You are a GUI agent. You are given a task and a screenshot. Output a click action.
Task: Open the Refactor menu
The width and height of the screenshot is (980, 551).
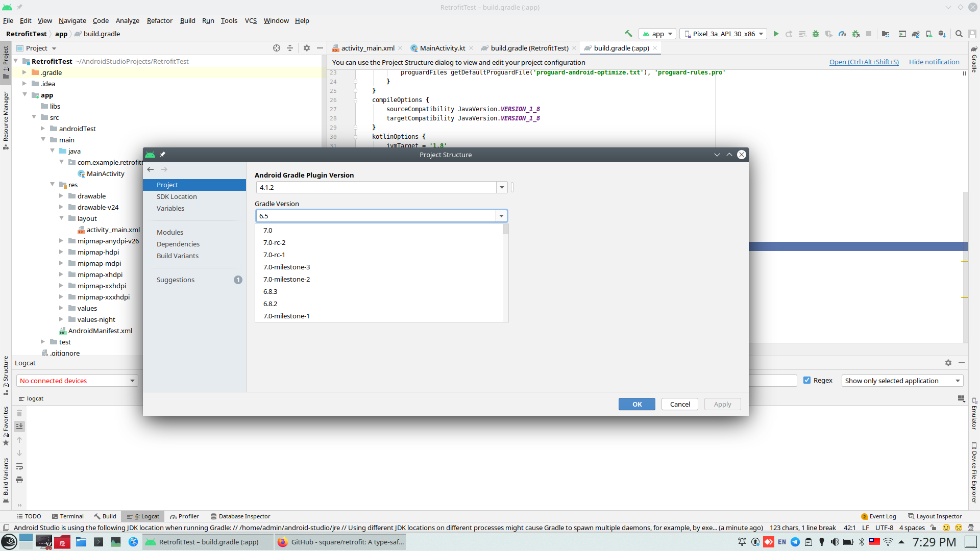[159, 20]
